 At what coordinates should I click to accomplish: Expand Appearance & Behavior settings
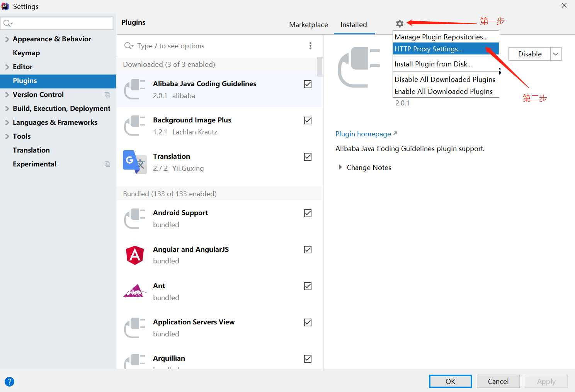point(7,39)
